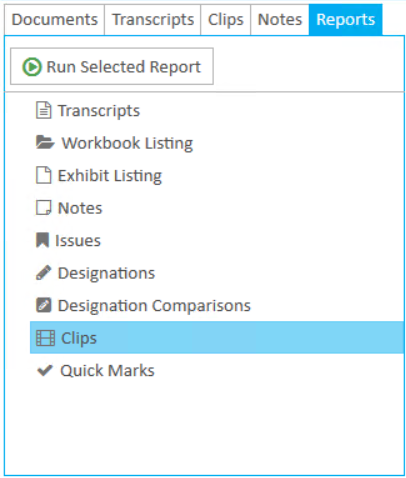Select the Reports tab
The height and width of the screenshot is (478, 406).
(x=346, y=19)
